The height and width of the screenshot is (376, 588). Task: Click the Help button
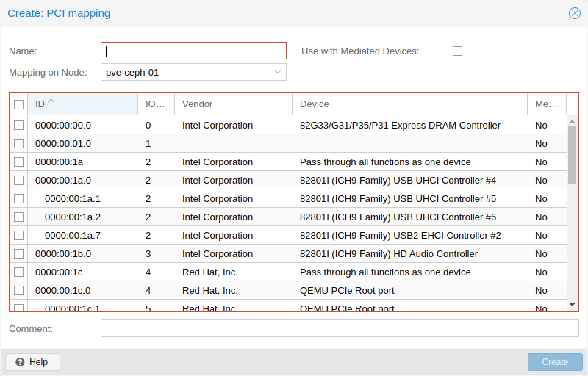pyautogui.click(x=32, y=362)
